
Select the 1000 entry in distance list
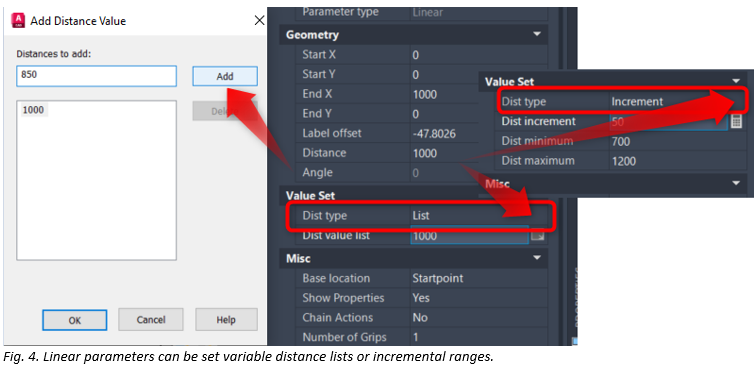(33, 110)
